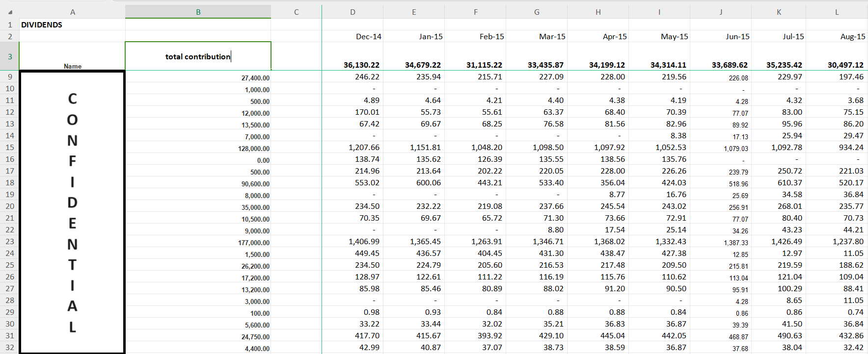Select row 3 header

pyautogui.click(x=10, y=56)
